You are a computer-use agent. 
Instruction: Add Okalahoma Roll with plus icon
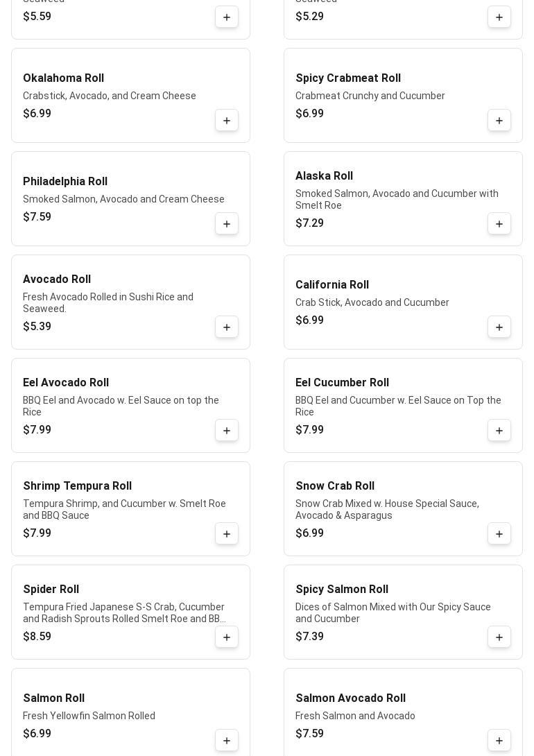pos(227,121)
